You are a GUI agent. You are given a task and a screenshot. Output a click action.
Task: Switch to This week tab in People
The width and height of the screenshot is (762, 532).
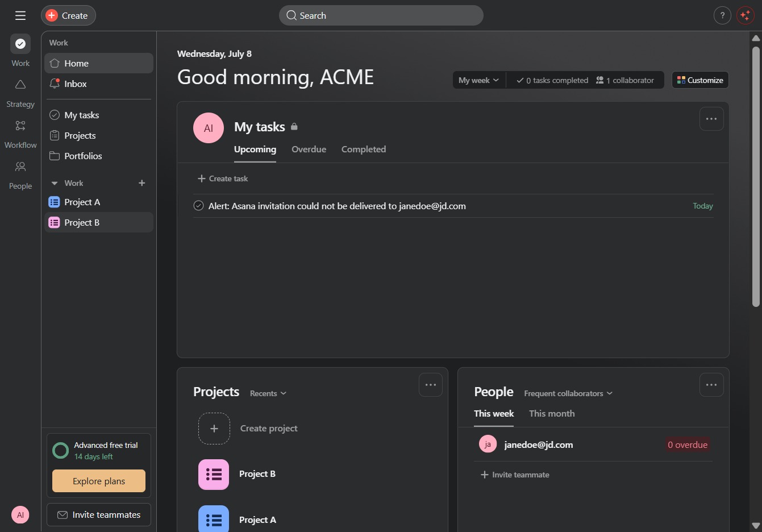click(x=494, y=414)
